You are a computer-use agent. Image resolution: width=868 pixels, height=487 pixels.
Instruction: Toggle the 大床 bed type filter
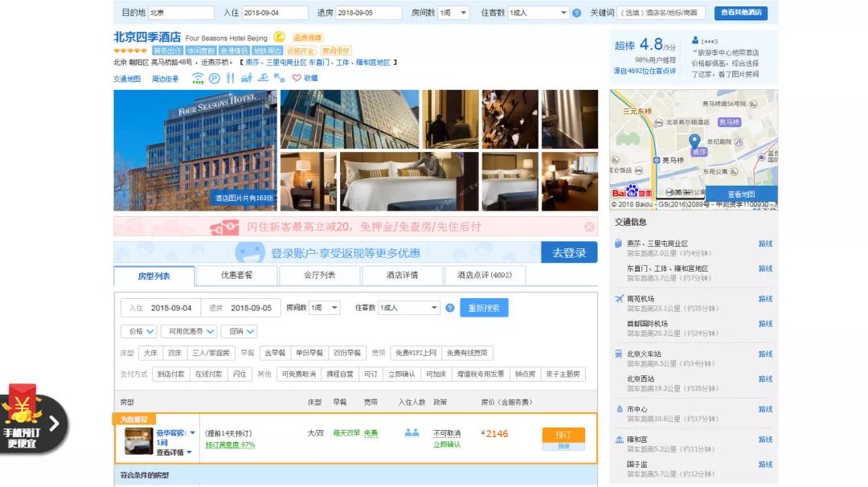150,353
